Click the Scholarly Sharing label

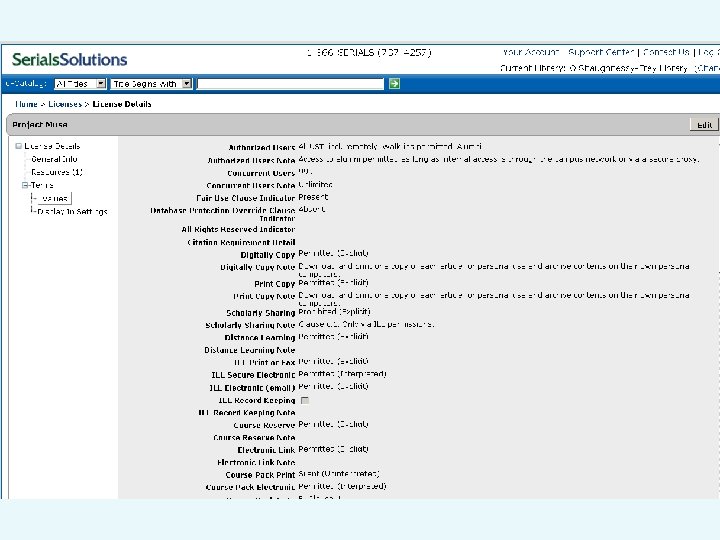click(x=260, y=313)
